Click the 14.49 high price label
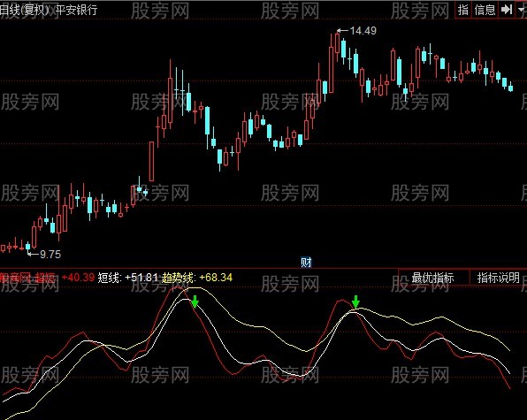This screenshot has height=420, width=527. coord(363,31)
